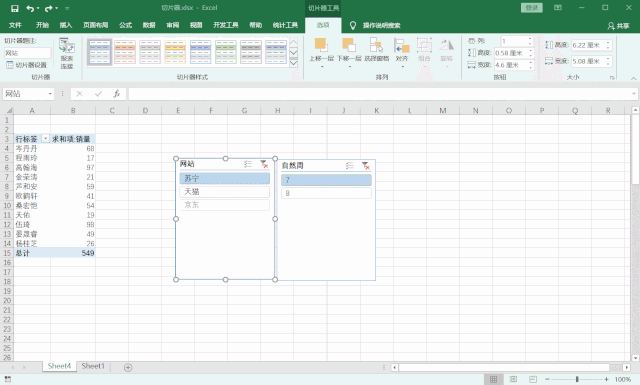Click the slicer caption input box

(28, 53)
